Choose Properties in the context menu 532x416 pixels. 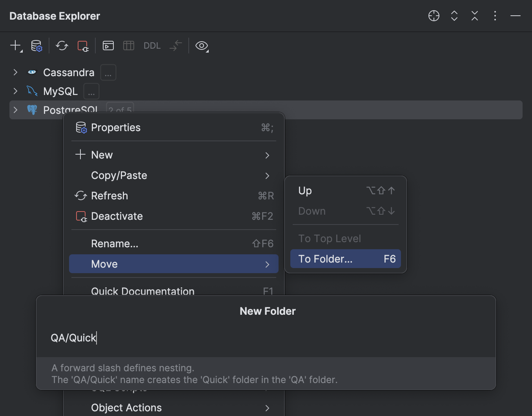click(x=174, y=128)
